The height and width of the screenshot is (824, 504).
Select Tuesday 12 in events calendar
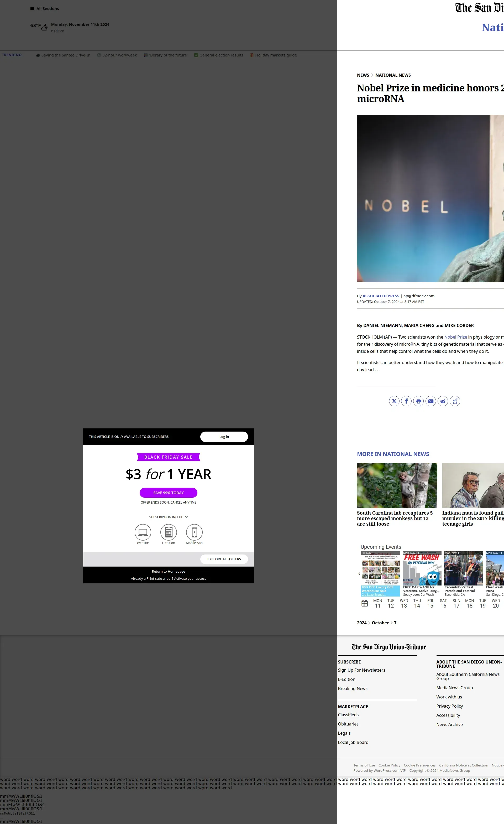[391, 603]
